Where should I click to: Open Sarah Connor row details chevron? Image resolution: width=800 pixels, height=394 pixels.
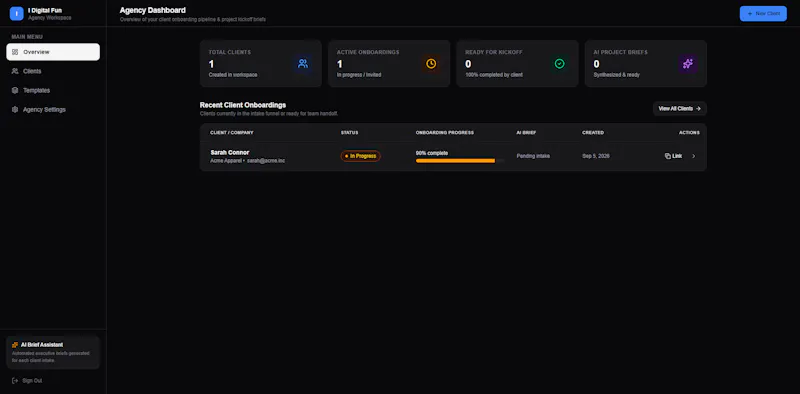click(x=693, y=156)
